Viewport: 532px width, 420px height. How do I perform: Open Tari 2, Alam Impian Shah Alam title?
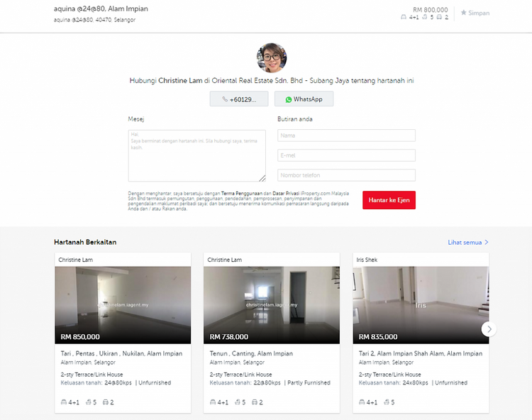(421, 353)
